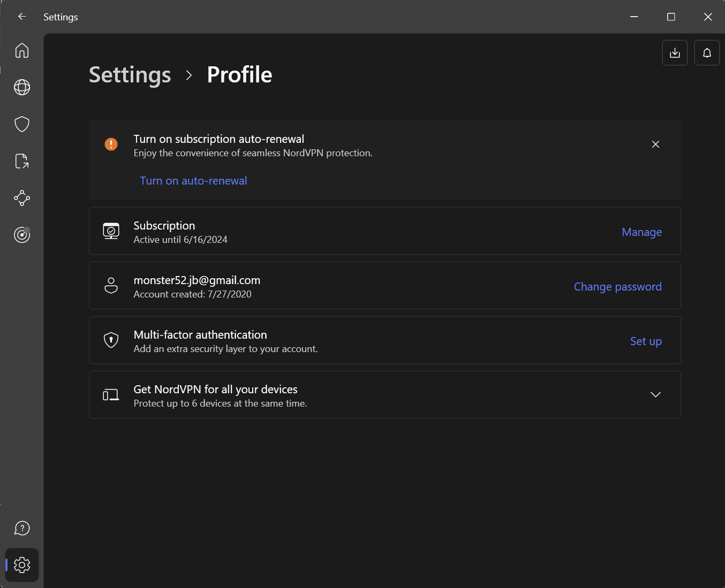Viewport: 725px width, 588px height.
Task: Click the orange warning exclamation icon
Action: click(x=111, y=144)
